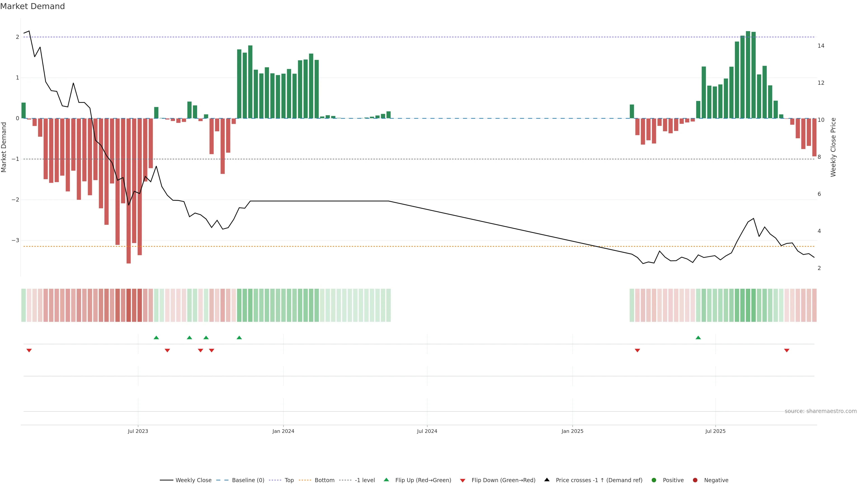
Task: Click the Jan 2024 x-axis label
Action: point(283,431)
